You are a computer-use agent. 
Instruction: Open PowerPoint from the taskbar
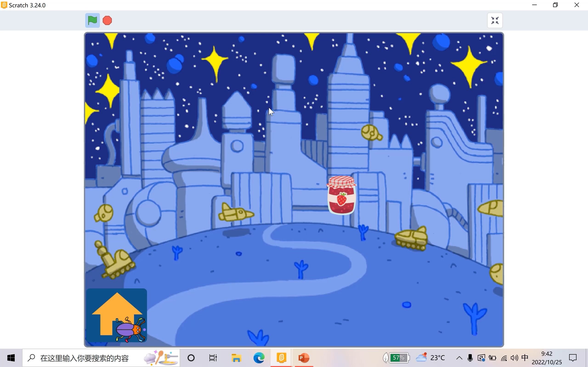click(x=304, y=358)
